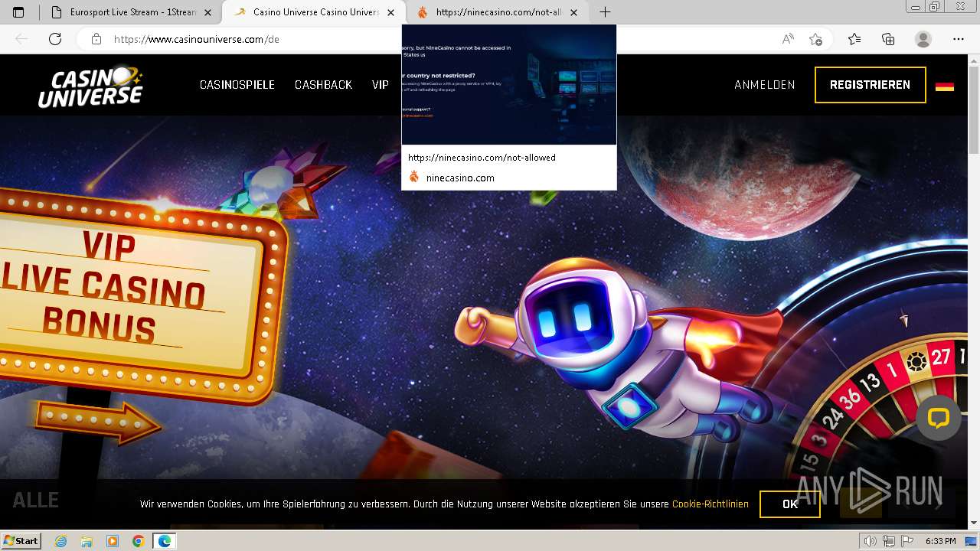The height and width of the screenshot is (551, 980).
Task: Click the volume speaker tray icon
Action: 871,541
